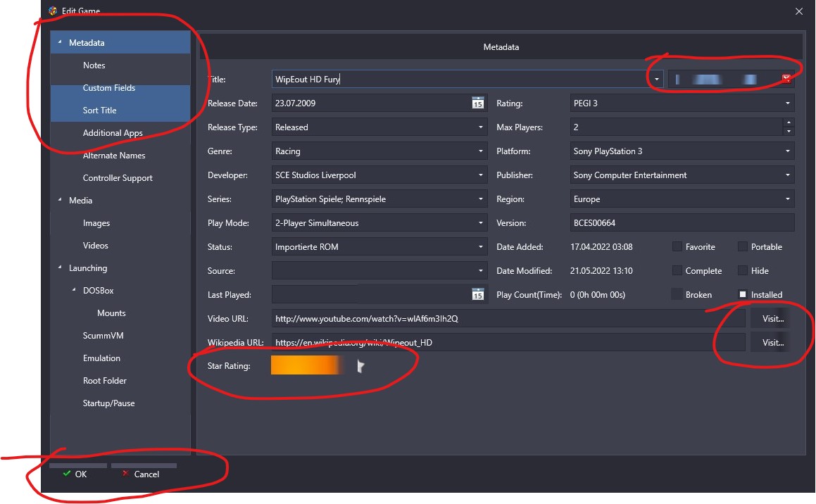Click the Video URL text field
816x504 pixels.
(x=508, y=318)
